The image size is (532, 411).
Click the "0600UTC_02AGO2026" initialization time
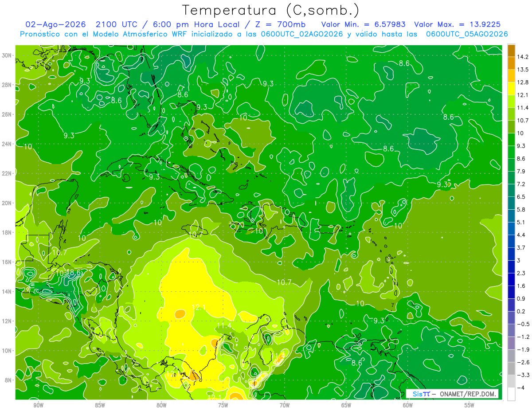pos(301,34)
